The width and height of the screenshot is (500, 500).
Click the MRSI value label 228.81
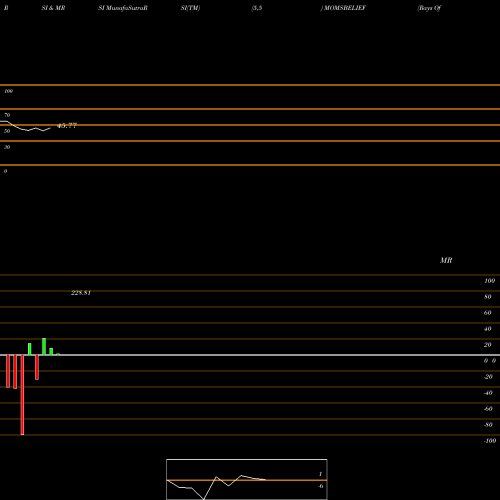[81, 293]
